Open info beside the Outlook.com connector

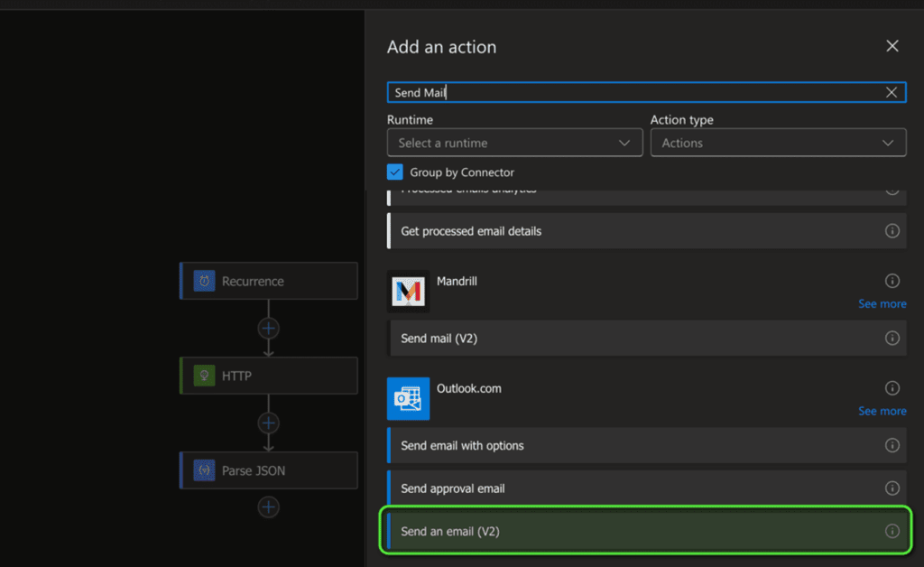[892, 387]
